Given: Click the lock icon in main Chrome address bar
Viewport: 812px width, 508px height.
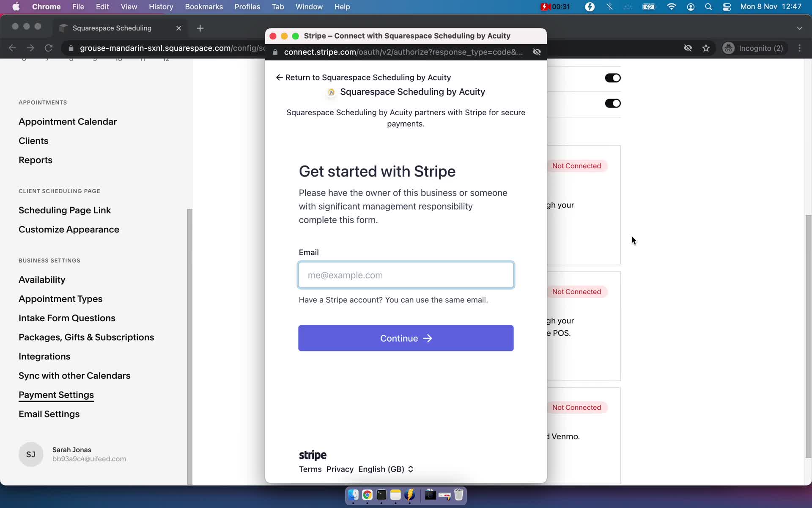Looking at the screenshot, I should pos(71,48).
